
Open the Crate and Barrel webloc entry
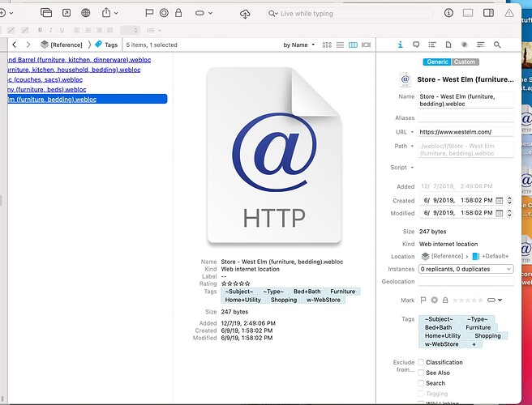tap(79, 60)
